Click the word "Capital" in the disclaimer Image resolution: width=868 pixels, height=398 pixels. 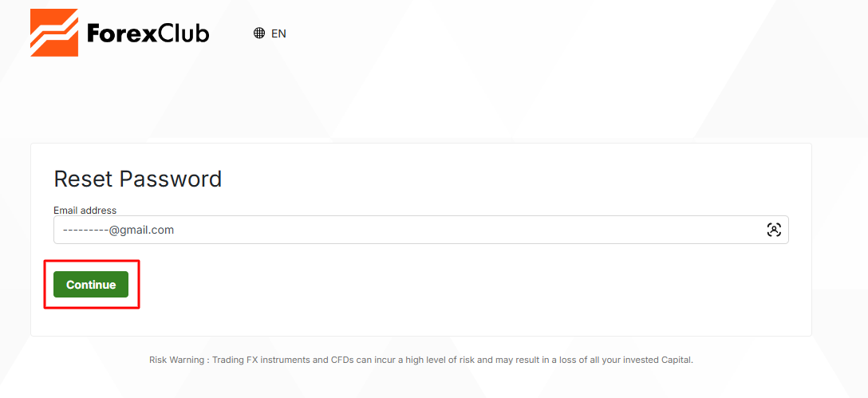[677, 360]
